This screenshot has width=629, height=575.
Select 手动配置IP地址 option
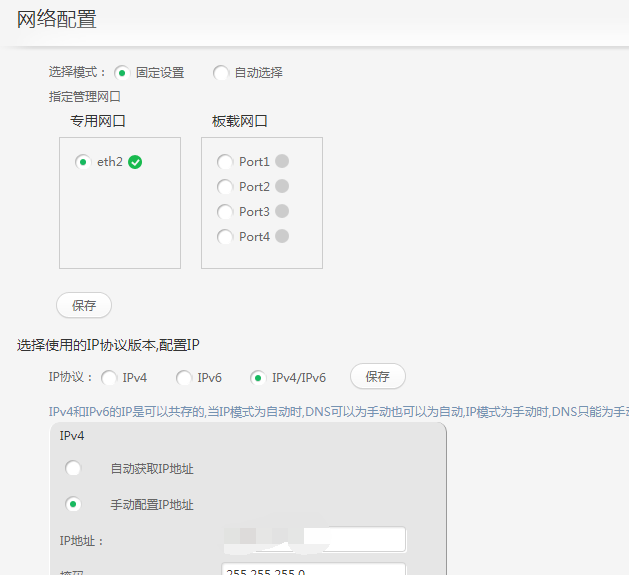[x=73, y=504]
